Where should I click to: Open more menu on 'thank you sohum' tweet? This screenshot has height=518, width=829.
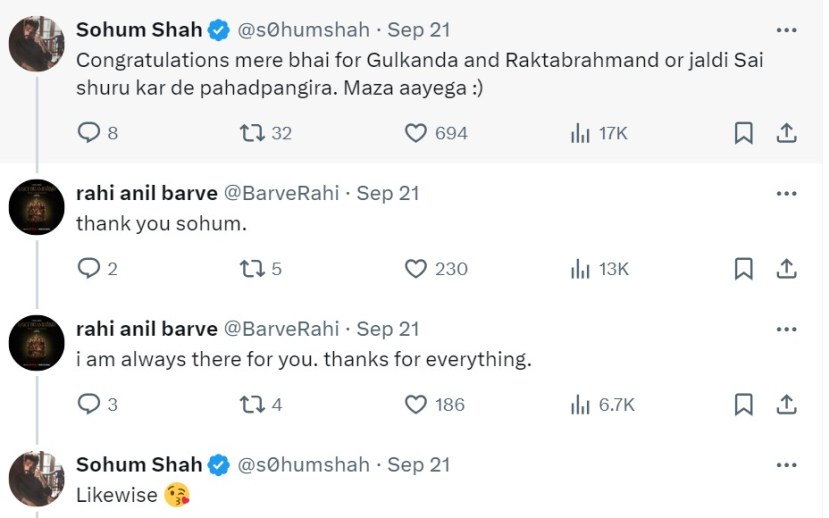coord(786,193)
